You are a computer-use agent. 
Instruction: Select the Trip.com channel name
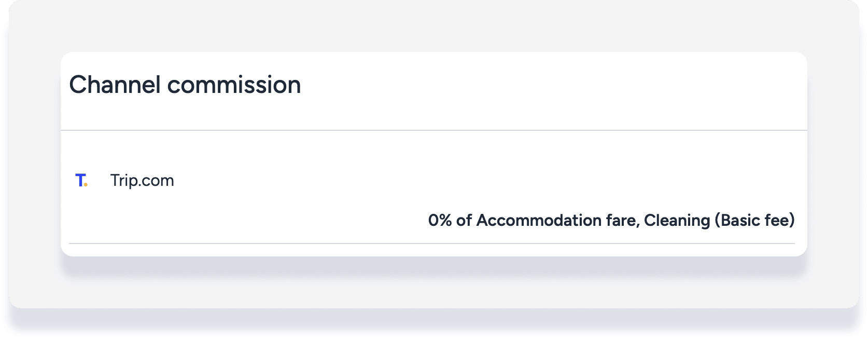(142, 181)
